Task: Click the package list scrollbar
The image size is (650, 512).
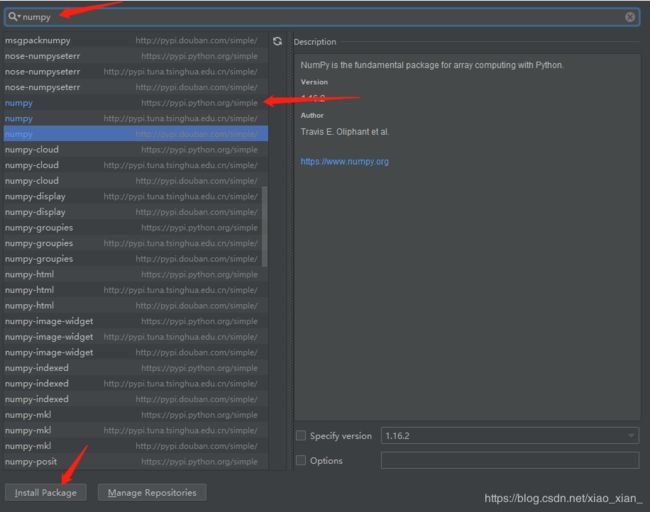Action: coord(264,227)
